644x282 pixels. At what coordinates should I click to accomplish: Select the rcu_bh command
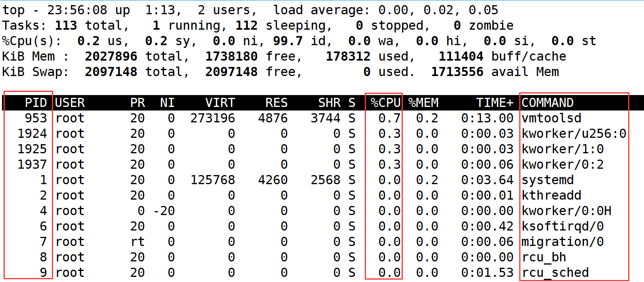coord(544,257)
